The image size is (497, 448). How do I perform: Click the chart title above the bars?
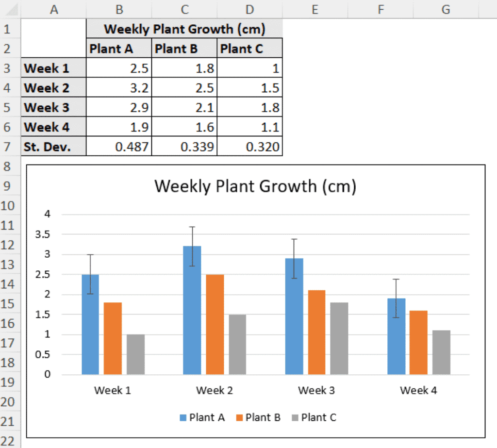(x=255, y=186)
